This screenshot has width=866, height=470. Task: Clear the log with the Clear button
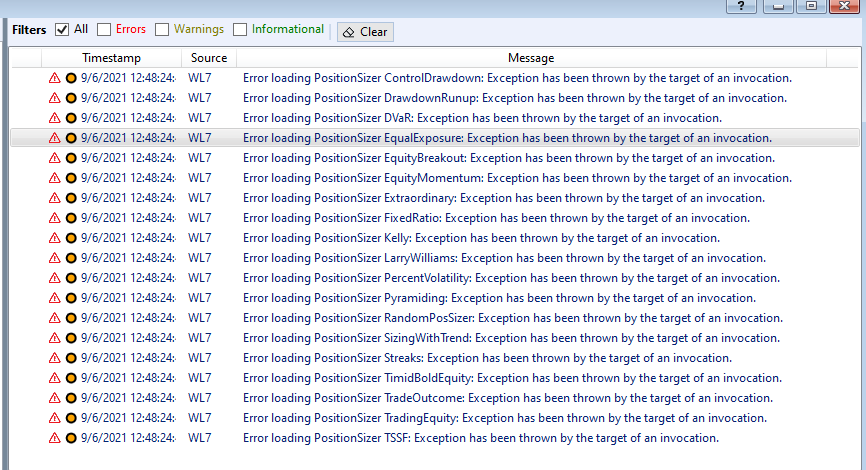click(365, 32)
